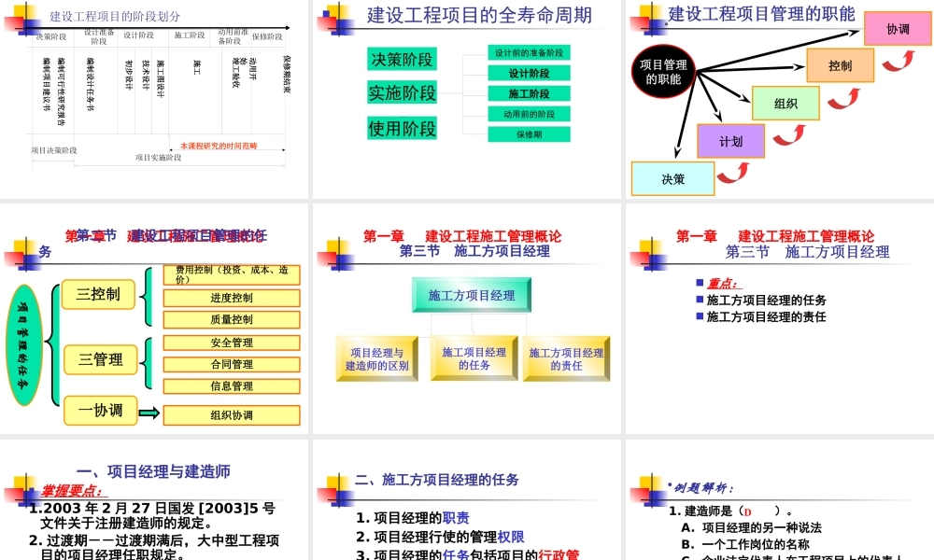
Task: Click the line 1. 项目经理的职责
Action: click(413, 518)
